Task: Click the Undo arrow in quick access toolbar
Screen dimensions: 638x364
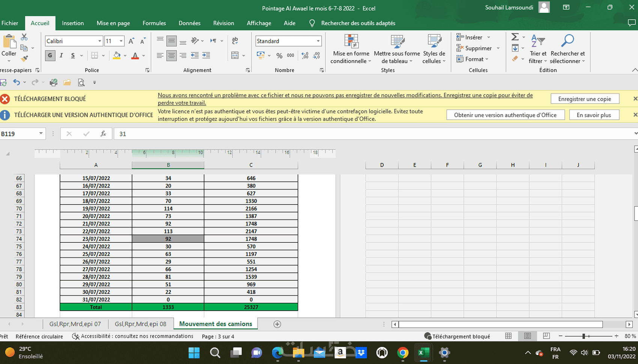Action: [x=17, y=82]
